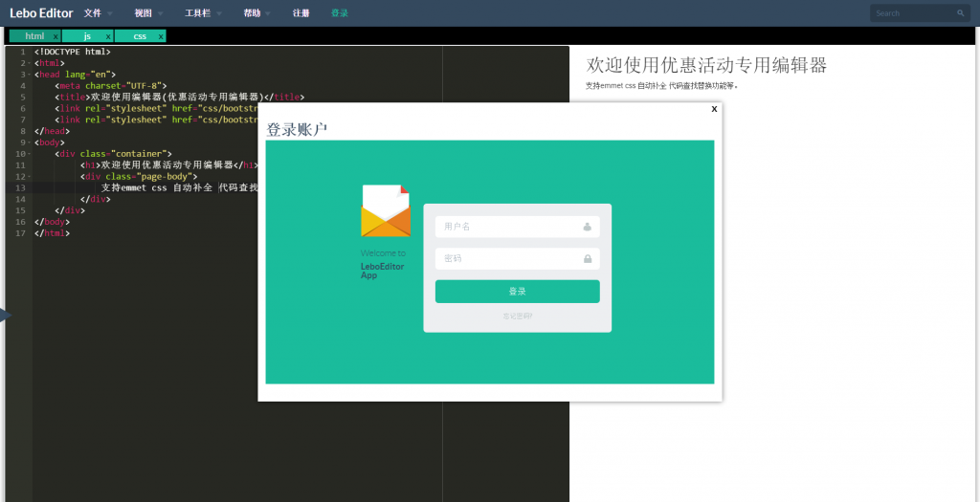Click the 忘记密码? link
Image resolution: width=980 pixels, height=502 pixels.
[518, 316]
